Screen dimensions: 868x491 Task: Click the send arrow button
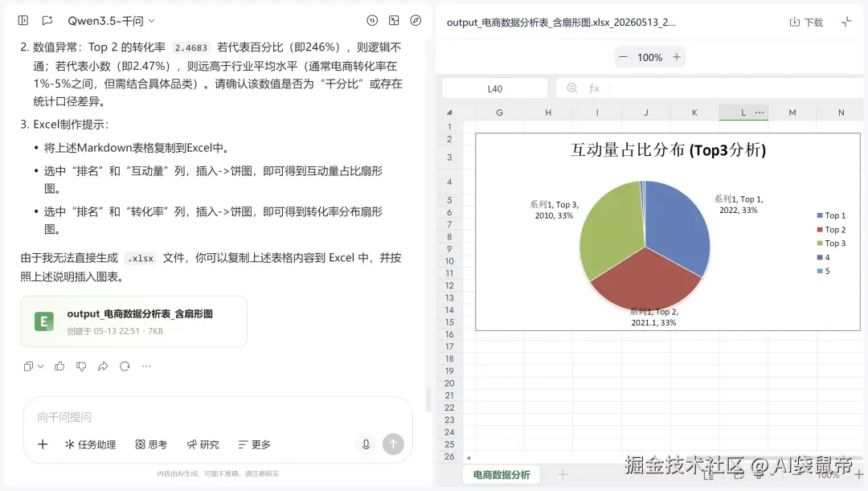(393, 444)
